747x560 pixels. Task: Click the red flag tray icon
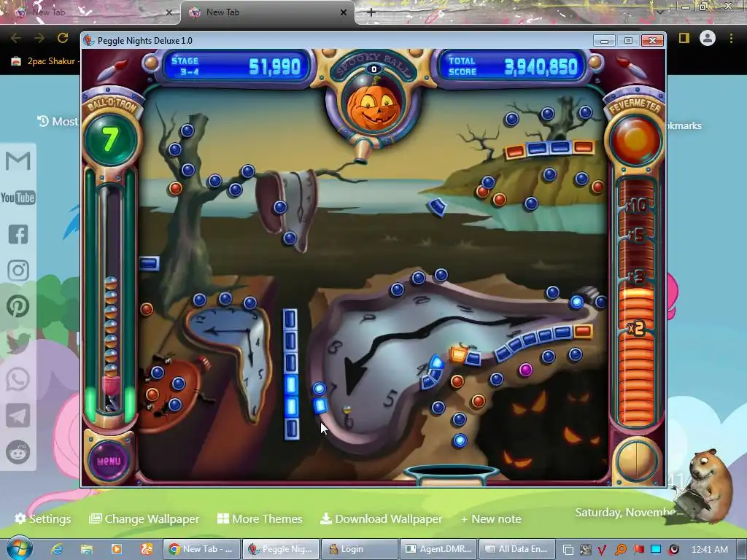pos(638,549)
